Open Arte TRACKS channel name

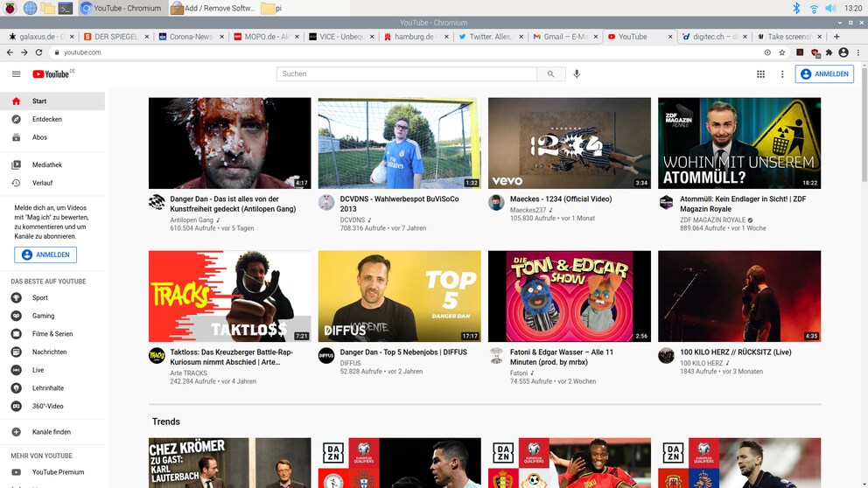[188, 373]
